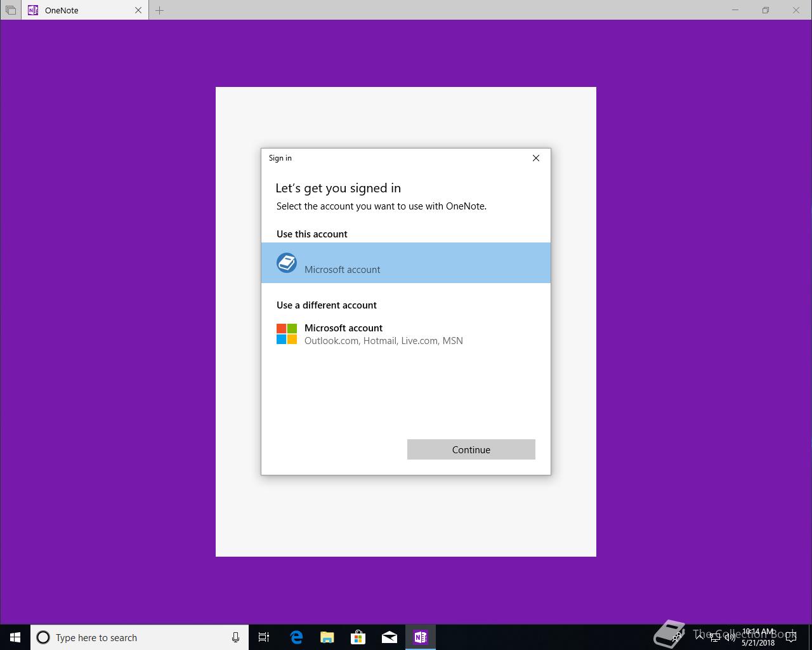Open the Mail app from taskbar
Screen dimensions: 812x650
click(390, 637)
